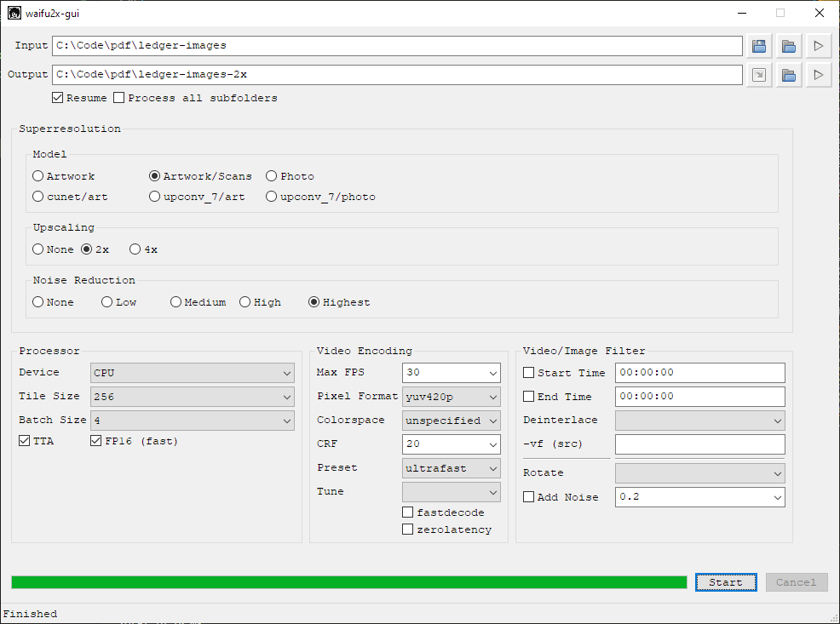Click the input folder browse icon
This screenshot has width=840, height=624.
pos(789,46)
